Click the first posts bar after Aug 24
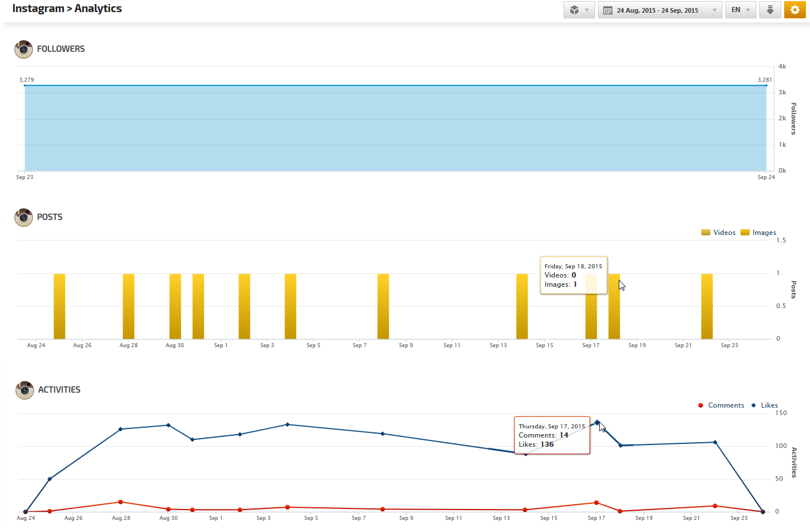 59,306
